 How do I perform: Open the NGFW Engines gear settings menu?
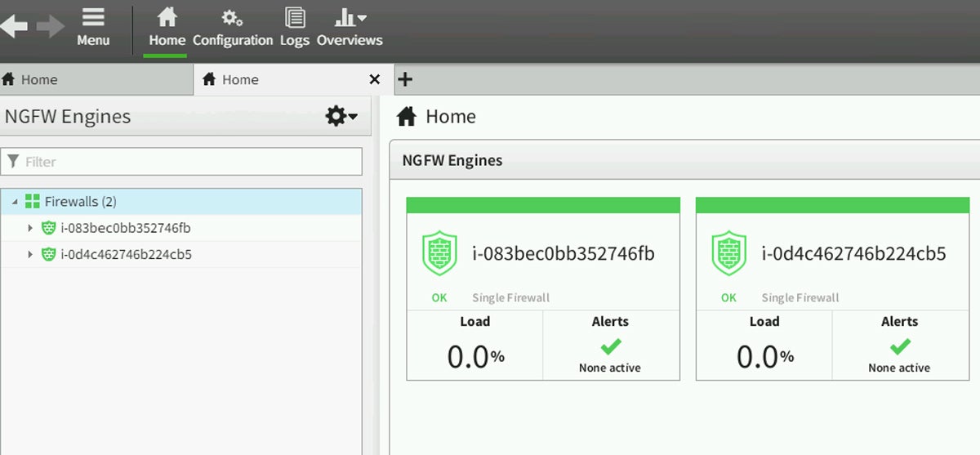pos(341,117)
